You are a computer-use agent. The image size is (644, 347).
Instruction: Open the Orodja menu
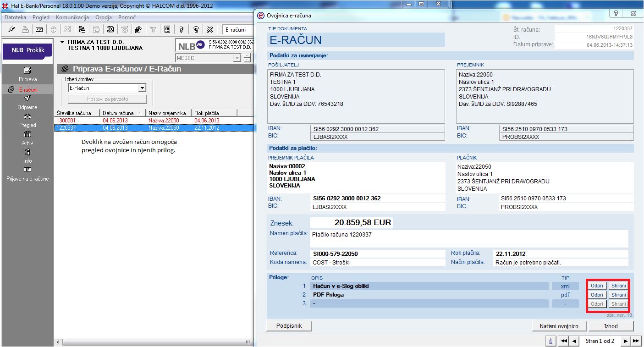(x=104, y=17)
